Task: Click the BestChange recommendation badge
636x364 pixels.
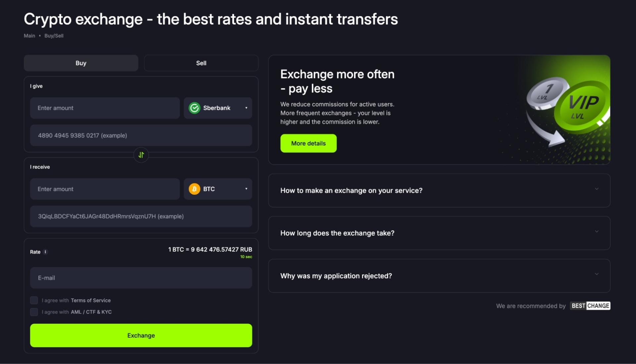Action: pos(590,306)
